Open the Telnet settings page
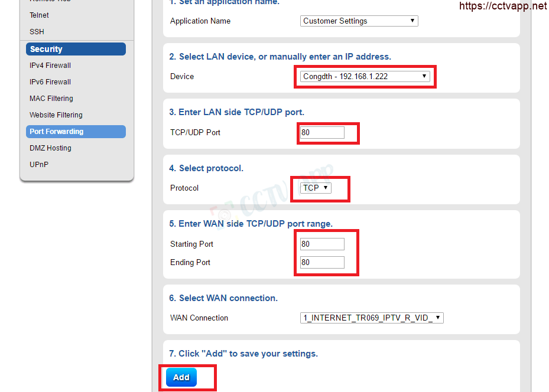The image size is (549, 392). tap(40, 15)
